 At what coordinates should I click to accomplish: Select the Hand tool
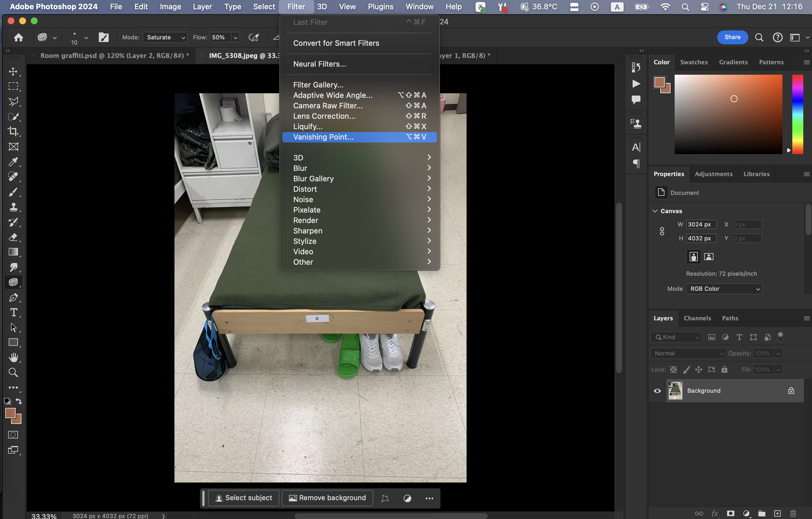tap(13, 357)
